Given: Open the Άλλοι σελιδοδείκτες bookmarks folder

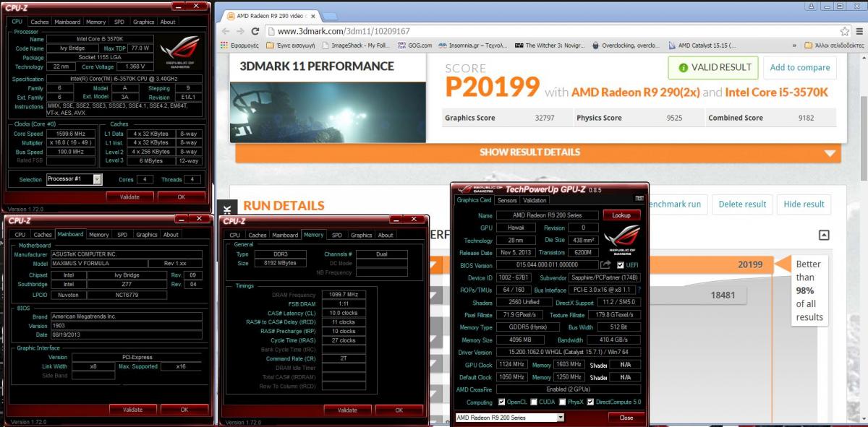Looking at the screenshot, I should pyautogui.click(x=834, y=45).
